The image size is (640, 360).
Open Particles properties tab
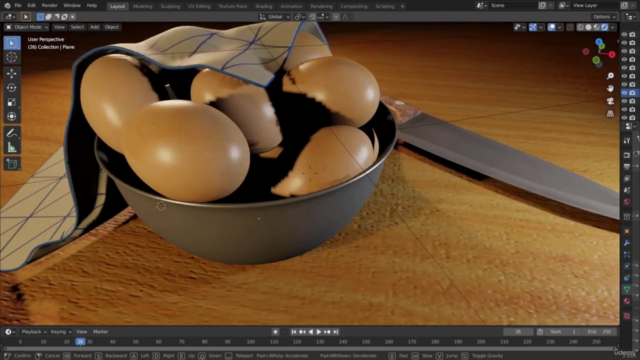627,254
